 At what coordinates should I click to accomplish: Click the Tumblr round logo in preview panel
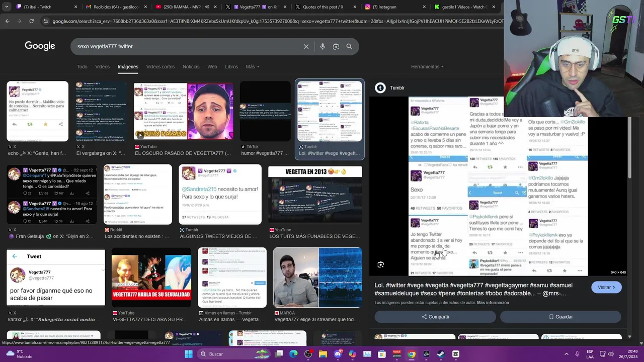(x=380, y=88)
